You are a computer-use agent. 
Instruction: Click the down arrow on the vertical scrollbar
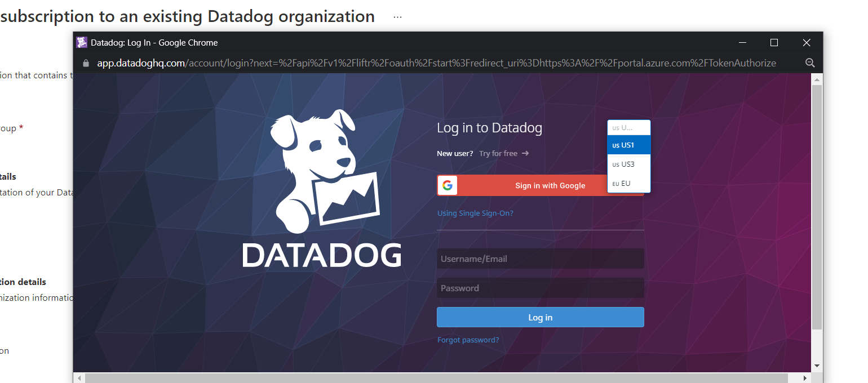pyautogui.click(x=817, y=365)
